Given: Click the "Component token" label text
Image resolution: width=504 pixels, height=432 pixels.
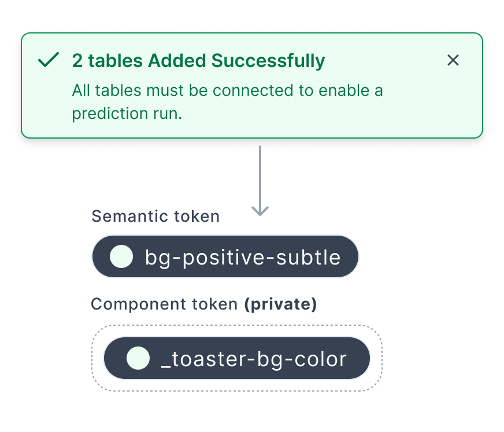Looking at the screenshot, I should (x=164, y=304).
